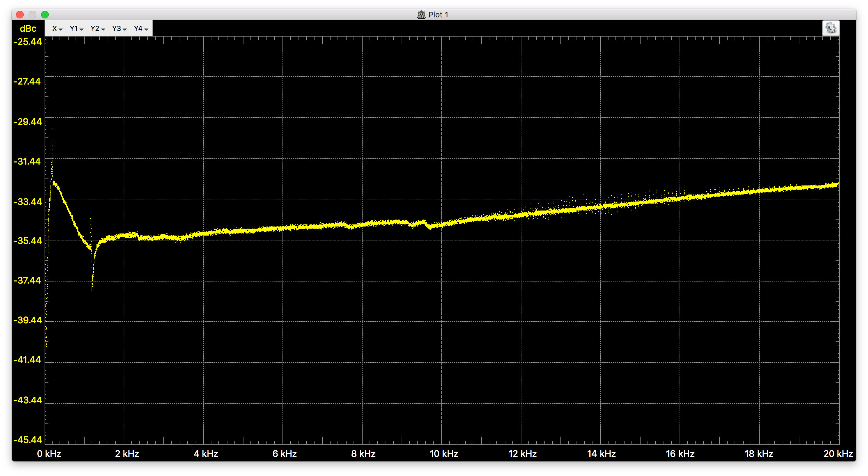Click the Plot 1 window title
The height and width of the screenshot is (476, 868).
[x=438, y=14]
